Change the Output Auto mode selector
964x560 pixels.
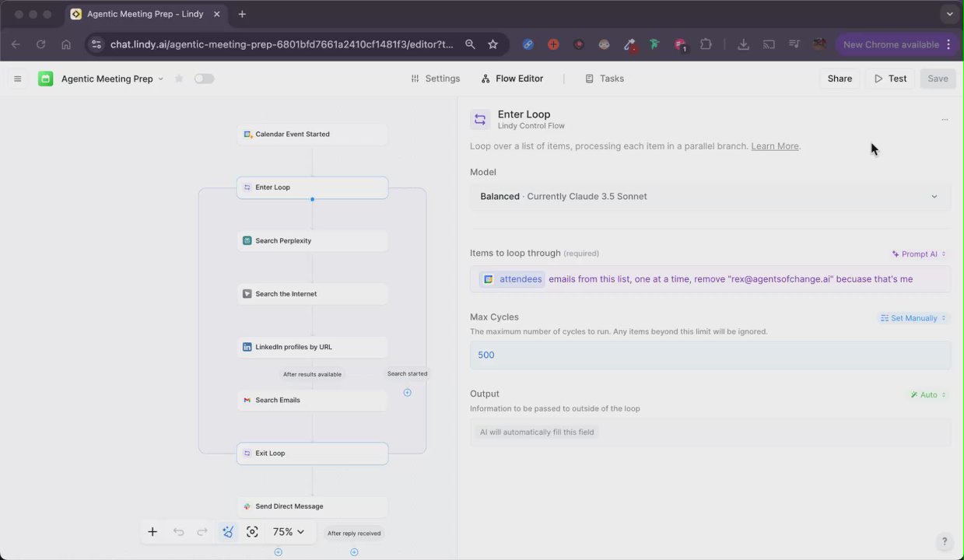coord(928,395)
